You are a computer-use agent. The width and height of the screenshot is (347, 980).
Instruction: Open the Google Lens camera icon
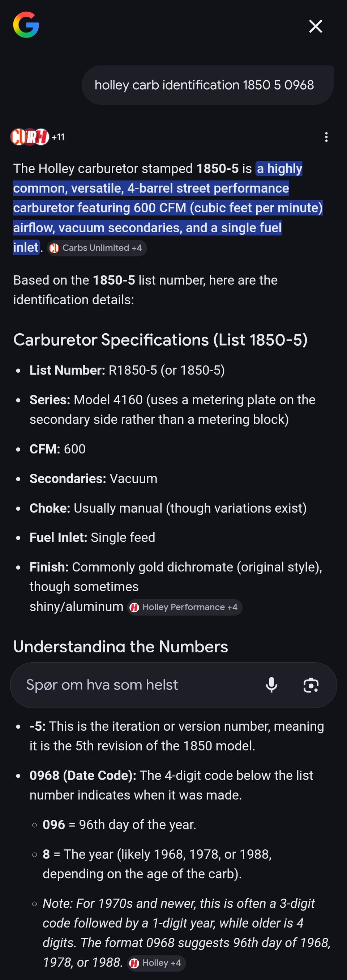[311, 685]
